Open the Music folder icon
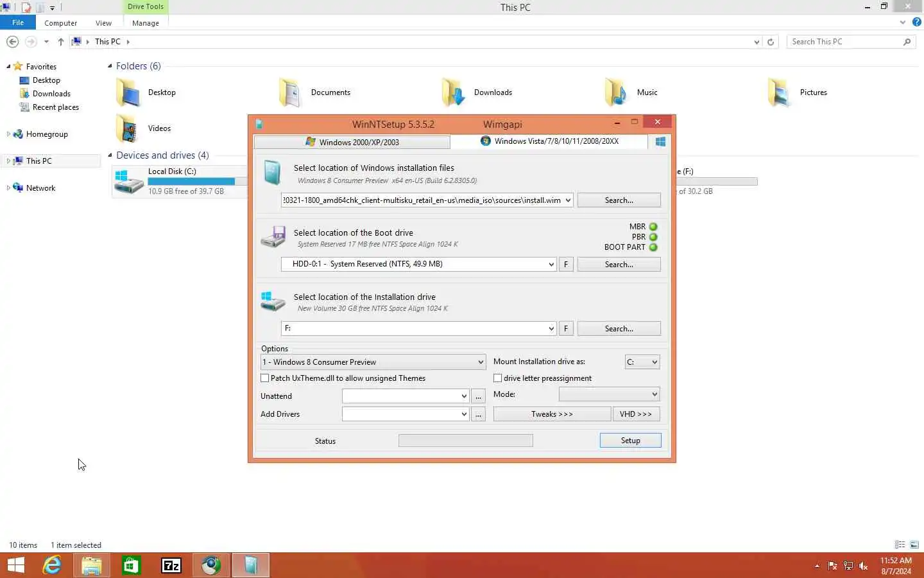924x578 pixels. click(x=616, y=92)
